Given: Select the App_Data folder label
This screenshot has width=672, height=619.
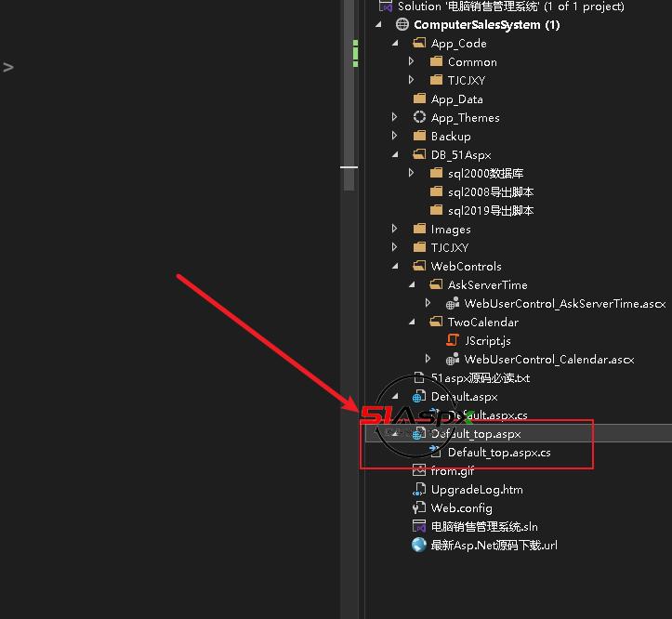Looking at the screenshot, I should point(457,99).
